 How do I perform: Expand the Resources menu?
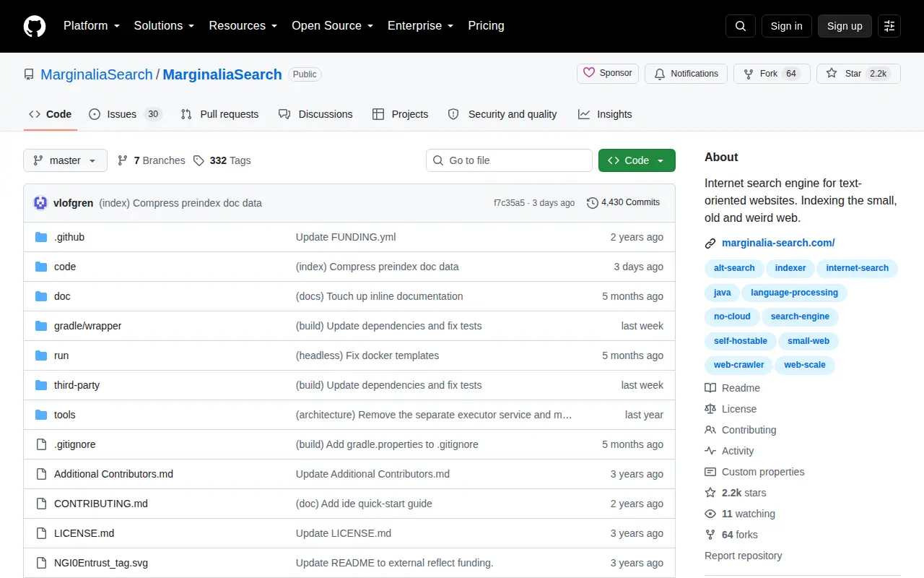point(243,26)
